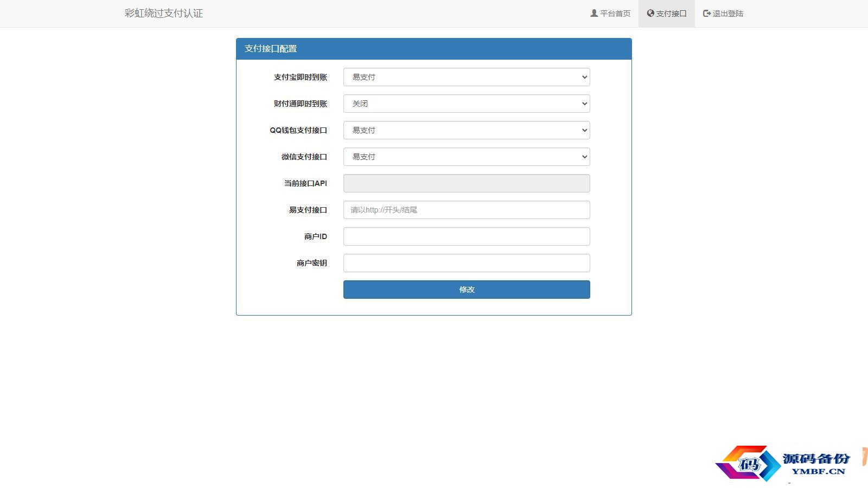
Task: Select the 支付接口 navigation tab
Action: point(667,14)
